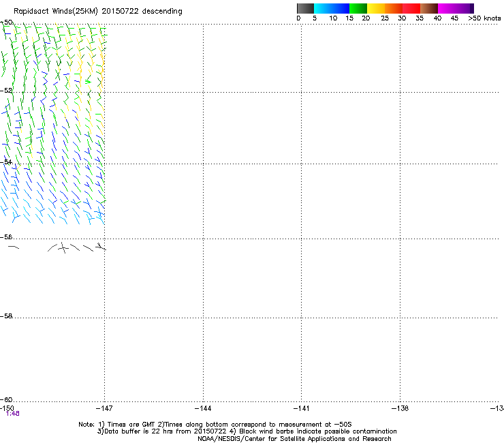Click the gray 0-5 knots color band

pyautogui.click(x=305, y=8)
